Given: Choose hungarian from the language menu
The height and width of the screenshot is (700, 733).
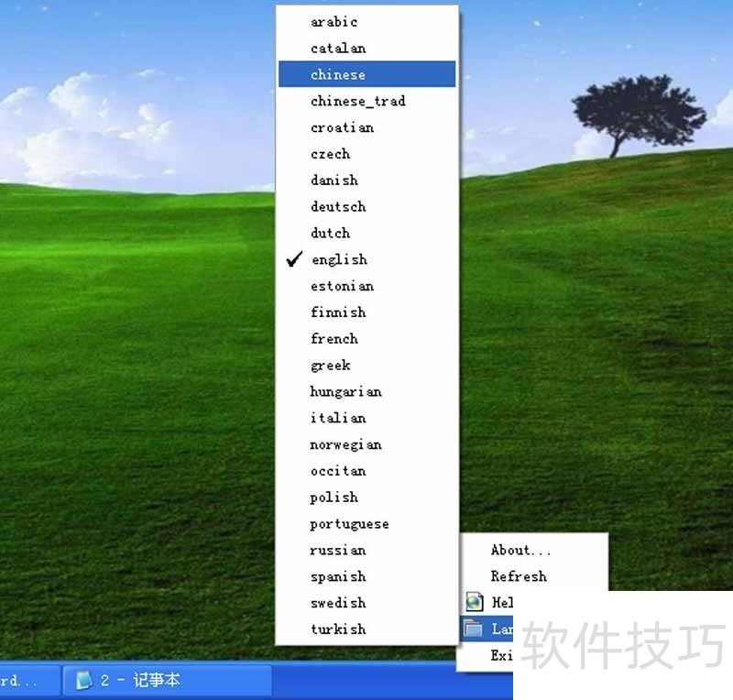Looking at the screenshot, I should tap(367, 391).
